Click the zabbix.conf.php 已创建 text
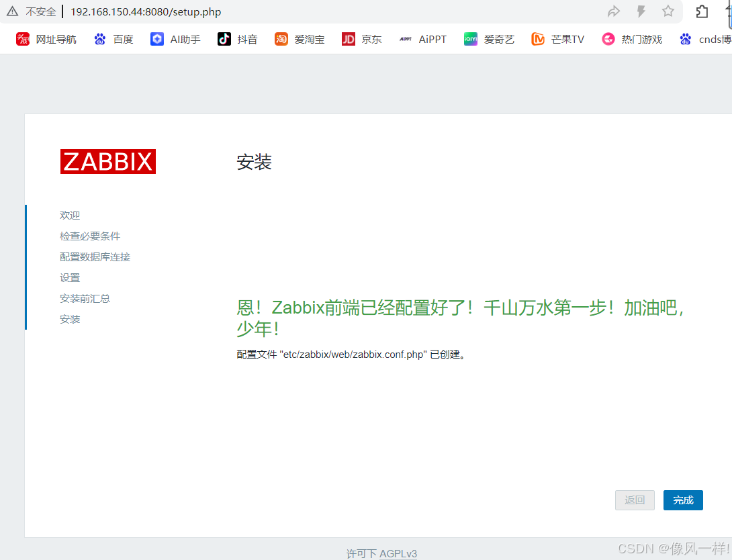The height and width of the screenshot is (560, 732). (x=351, y=355)
